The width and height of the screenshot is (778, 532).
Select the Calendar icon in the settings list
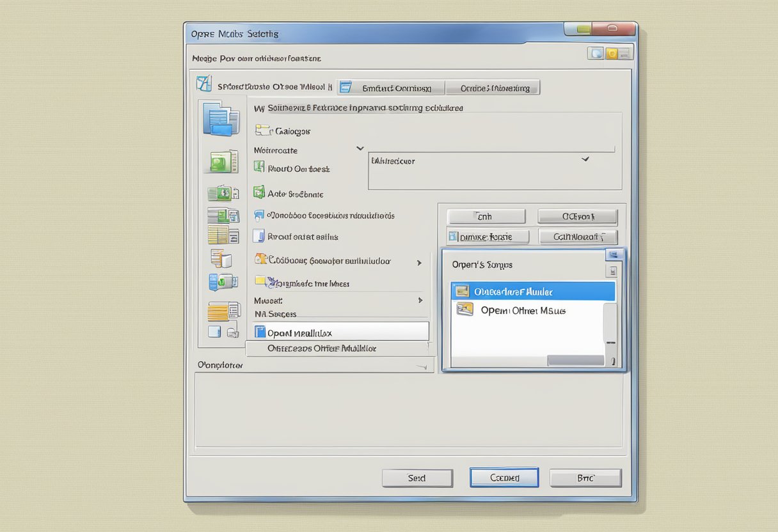[264, 130]
